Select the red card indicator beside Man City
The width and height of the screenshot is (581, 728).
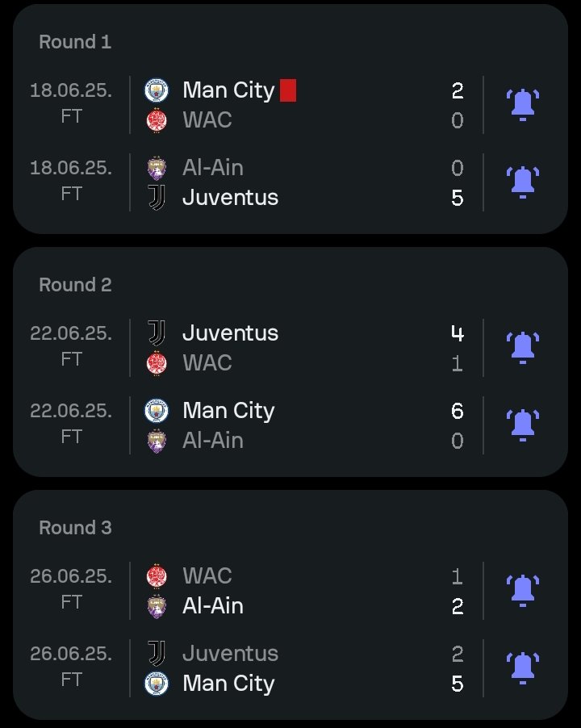point(288,90)
